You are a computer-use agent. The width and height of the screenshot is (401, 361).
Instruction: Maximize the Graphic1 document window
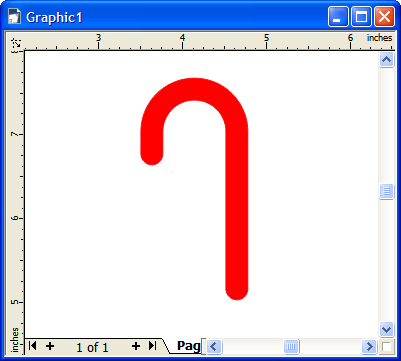[361, 17]
